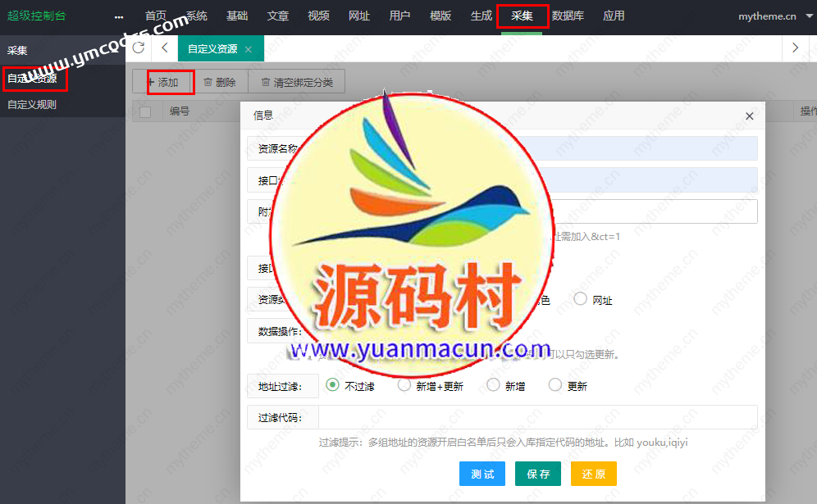Select the 不过滤 radio option
Image resolution: width=817 pixels, height=504 pixels.
pos(333,384)
